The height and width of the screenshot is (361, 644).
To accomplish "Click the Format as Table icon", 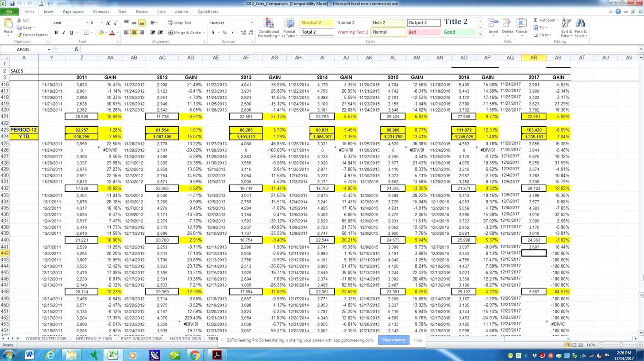I will coord(289,28).
